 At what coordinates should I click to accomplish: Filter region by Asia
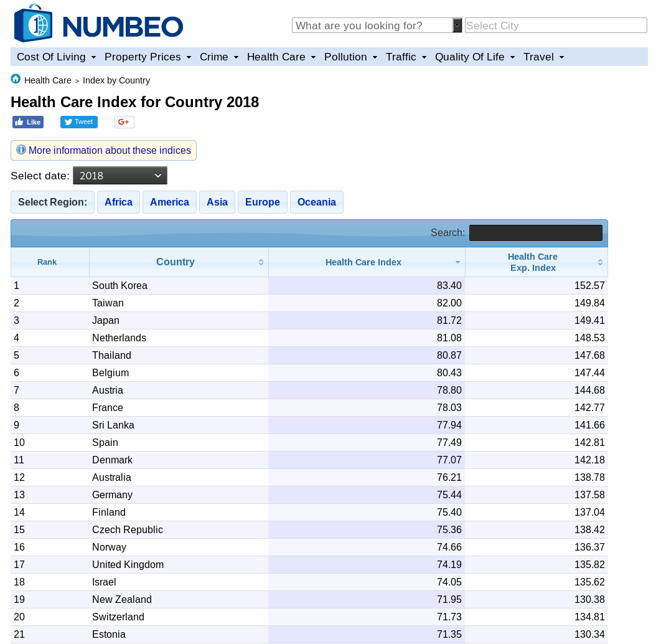[217, 202]
